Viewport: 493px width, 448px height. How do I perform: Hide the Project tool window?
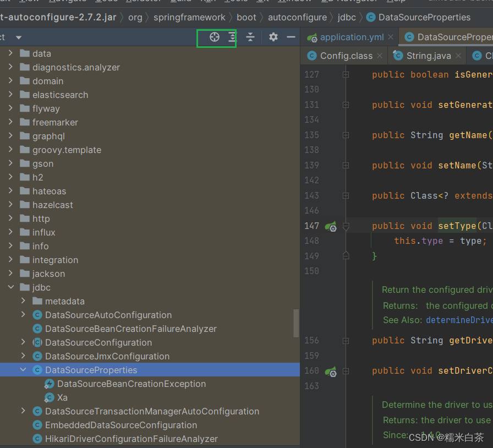pyautogui.click(x=291, y=37)
